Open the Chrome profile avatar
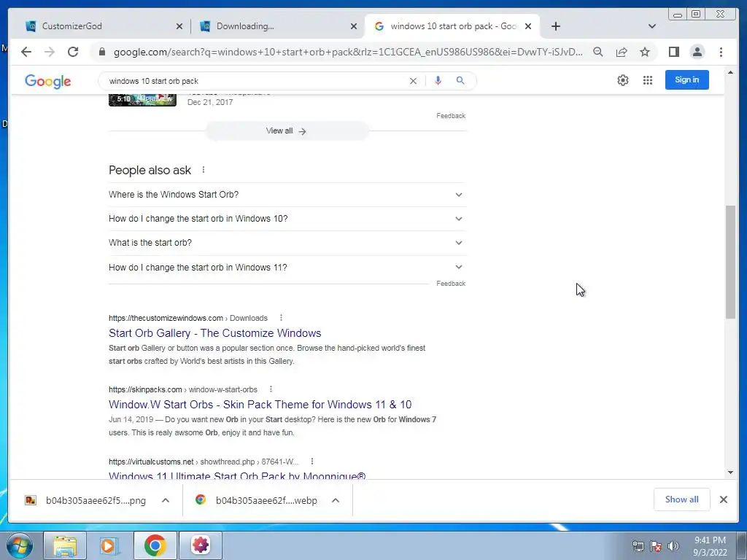 point(697,52)
